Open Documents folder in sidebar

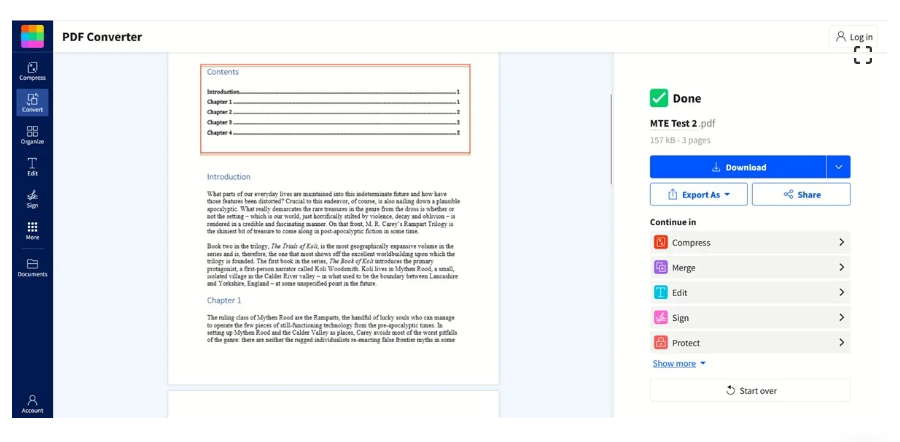[x=32, y=267]
